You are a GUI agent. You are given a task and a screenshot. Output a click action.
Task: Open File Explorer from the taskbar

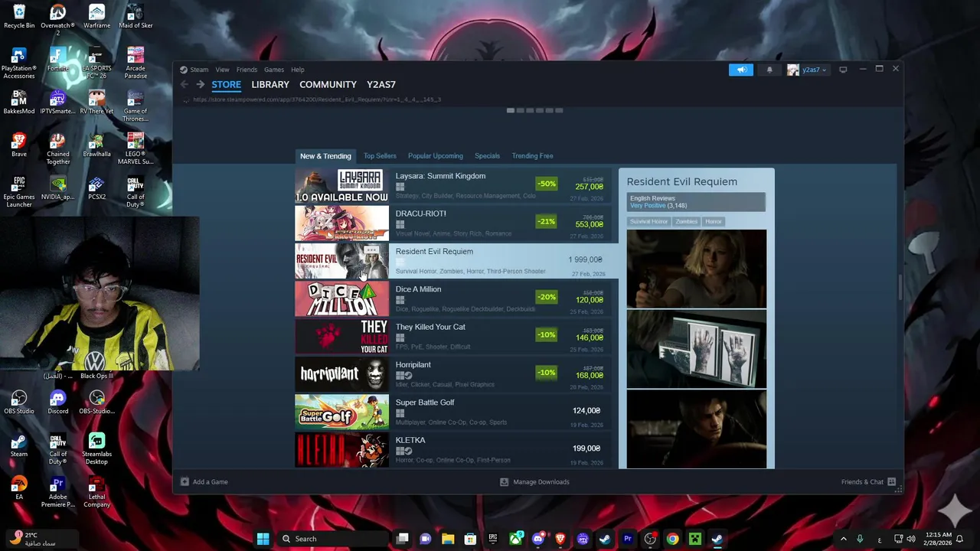click(448, 539)
